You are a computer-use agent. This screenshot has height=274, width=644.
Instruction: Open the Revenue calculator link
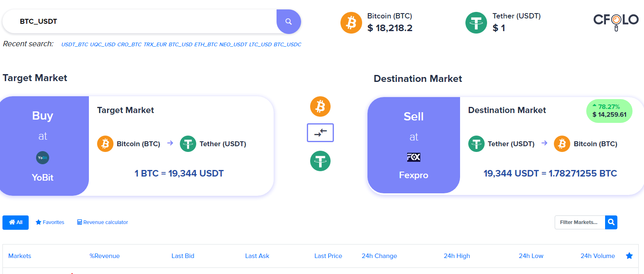pos(102,222)
